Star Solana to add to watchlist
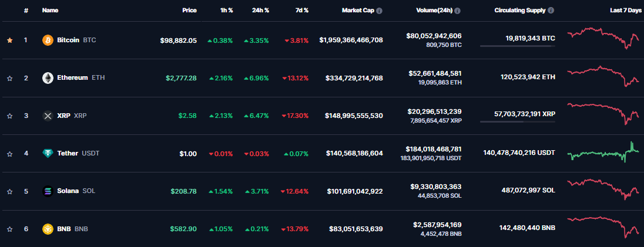 tap(9, 191)
